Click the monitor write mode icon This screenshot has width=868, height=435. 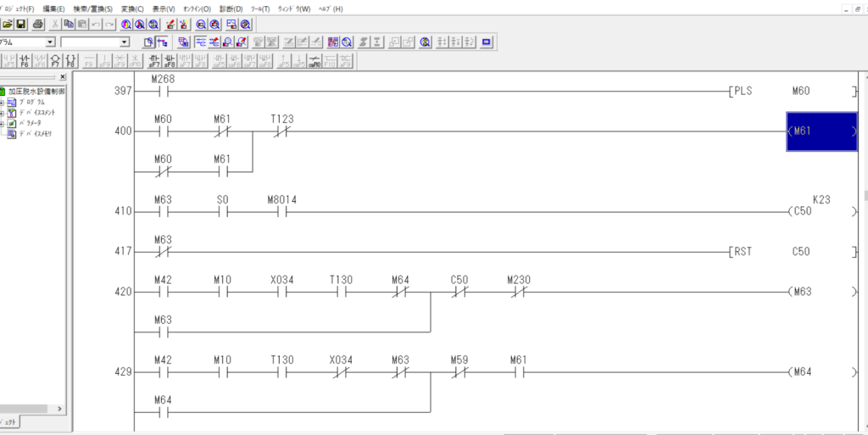(x=242, y=42)
